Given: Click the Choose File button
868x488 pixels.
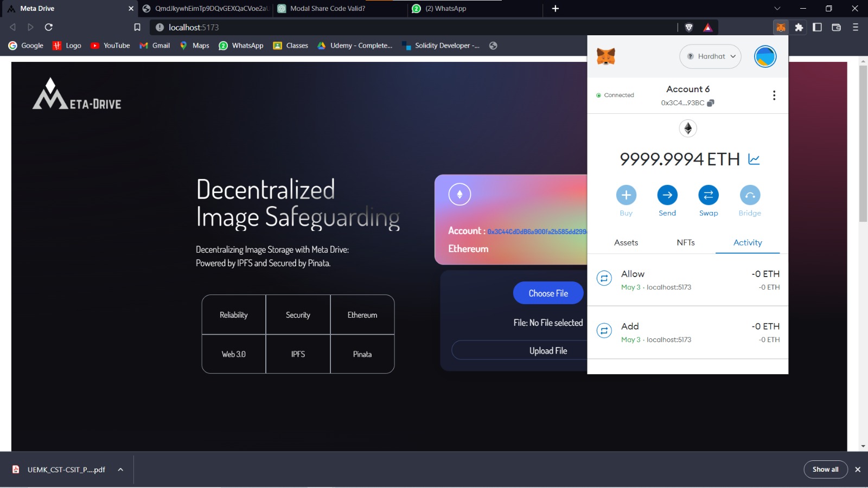Looking at the screenshot, I should point(548,292).
